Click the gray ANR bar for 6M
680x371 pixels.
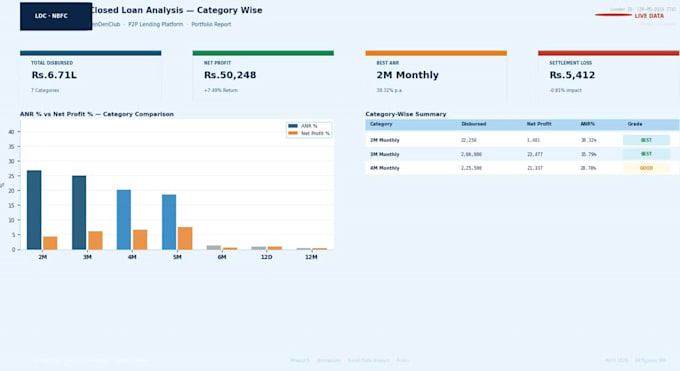(x=214, y=247)
